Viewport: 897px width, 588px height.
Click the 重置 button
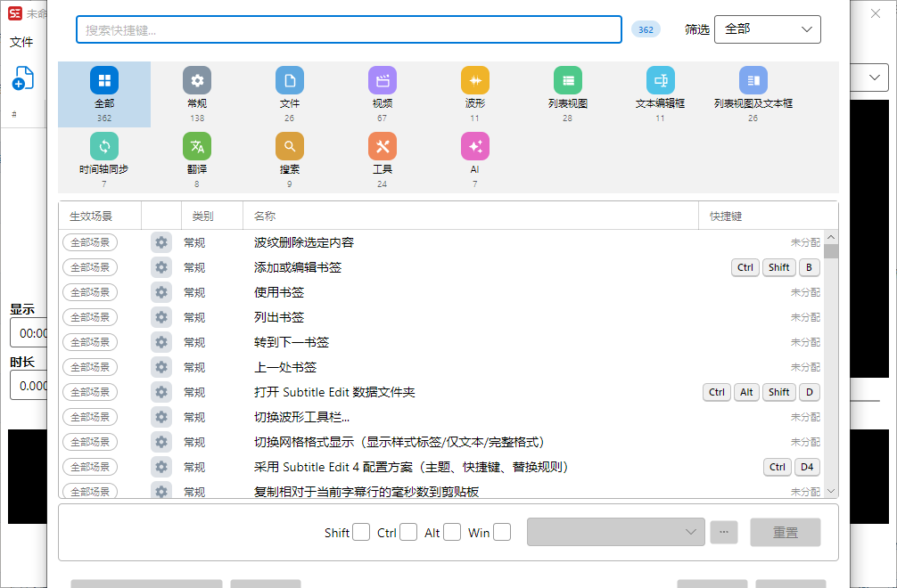click(x=786, y=532)
